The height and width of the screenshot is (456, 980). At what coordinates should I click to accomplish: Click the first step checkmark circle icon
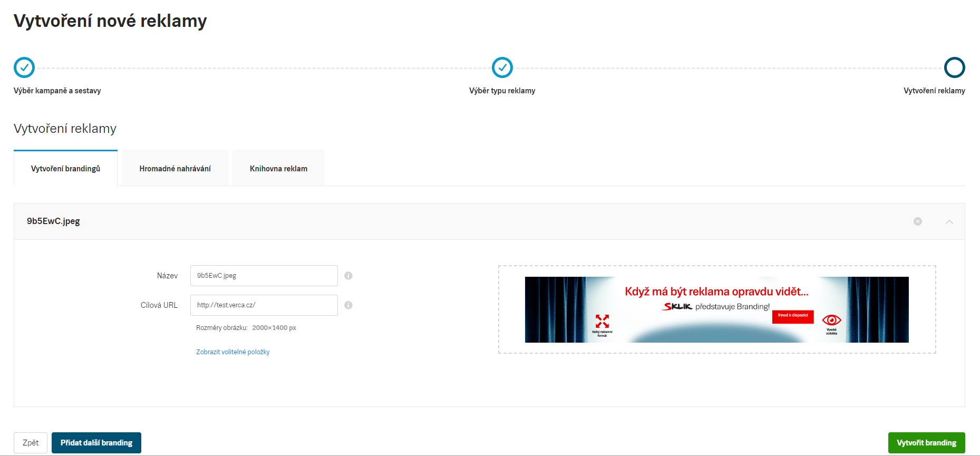coord(24,67)
